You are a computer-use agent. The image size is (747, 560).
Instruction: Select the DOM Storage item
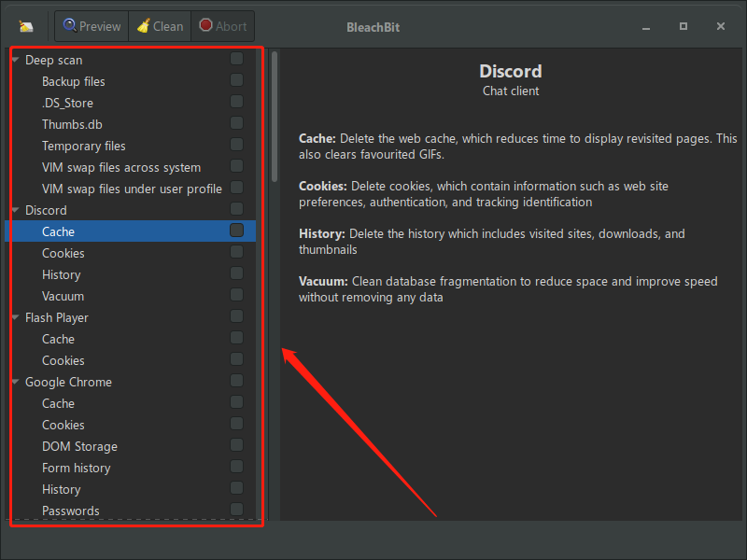coord(79,446)
